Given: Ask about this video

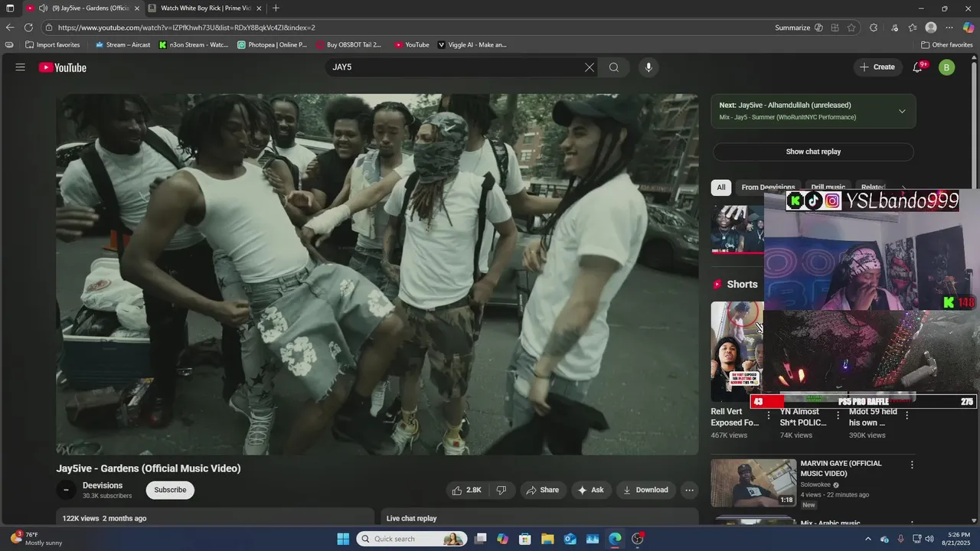Looking at the screenshot, I should tap(590, 490).
